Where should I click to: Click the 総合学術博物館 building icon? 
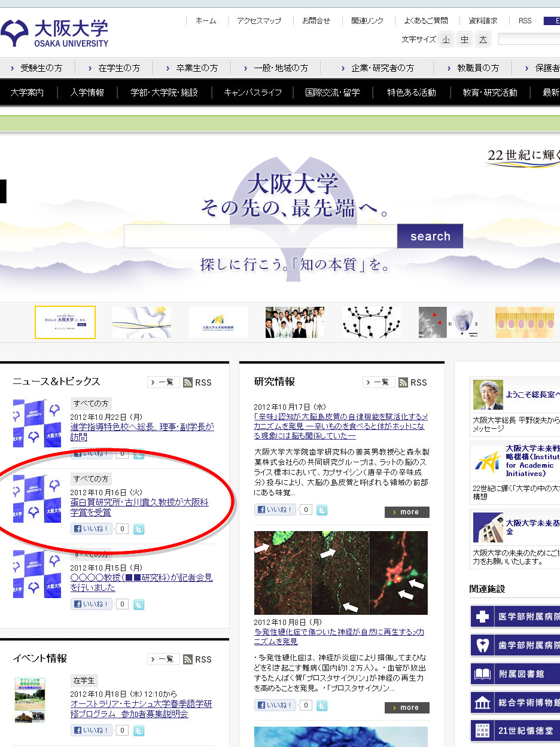tap(482, 703)
